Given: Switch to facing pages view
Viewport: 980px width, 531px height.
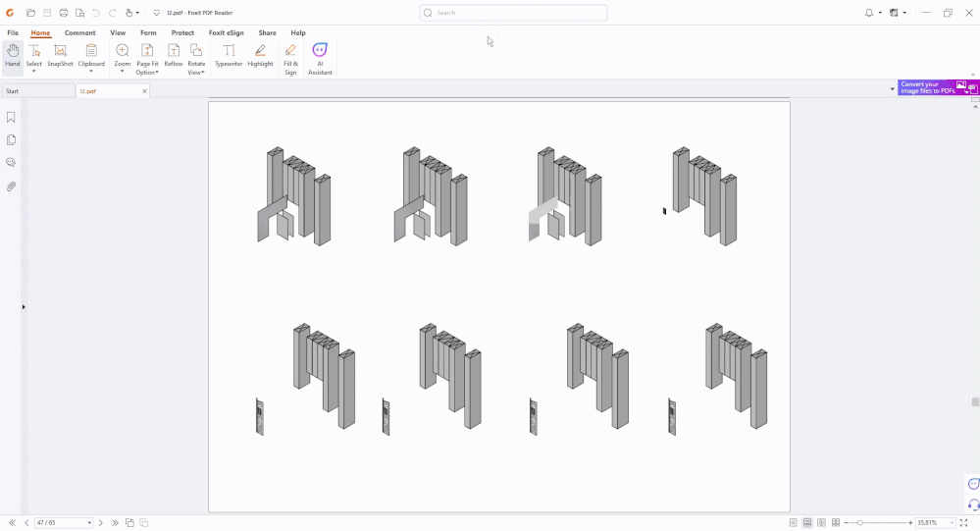Looking at the screenshot, I should 821,523.
